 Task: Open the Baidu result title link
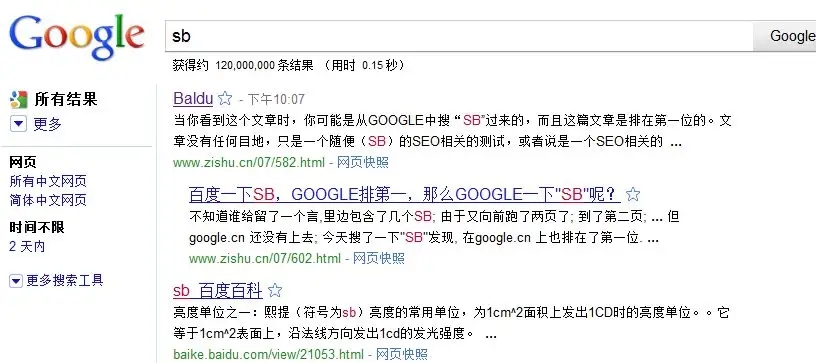coord(193,98)
